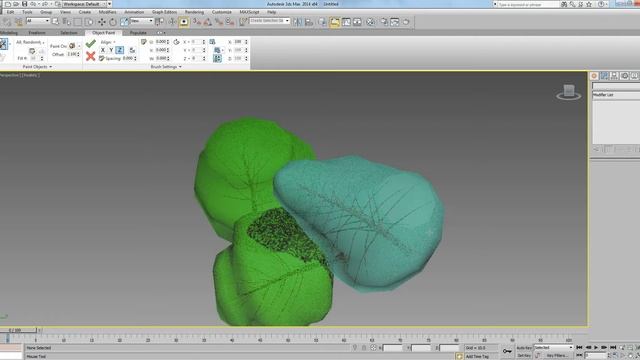Toggle the 3D Snaps icon

[x=196, y=22]
